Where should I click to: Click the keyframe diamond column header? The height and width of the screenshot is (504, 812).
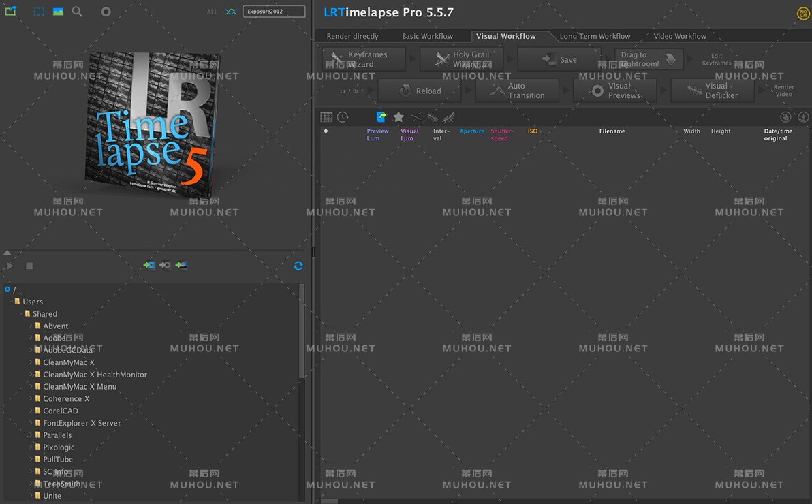[x=326, y=131]
